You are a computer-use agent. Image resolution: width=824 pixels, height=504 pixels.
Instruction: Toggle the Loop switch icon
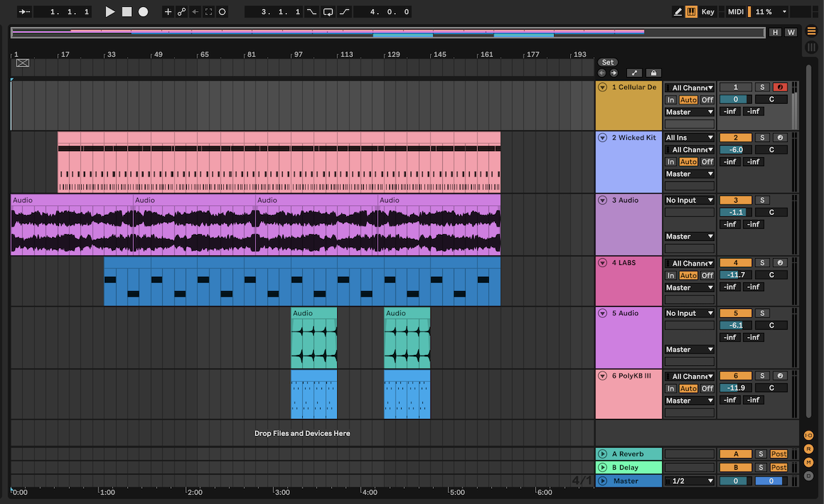(x=328, y=12)
